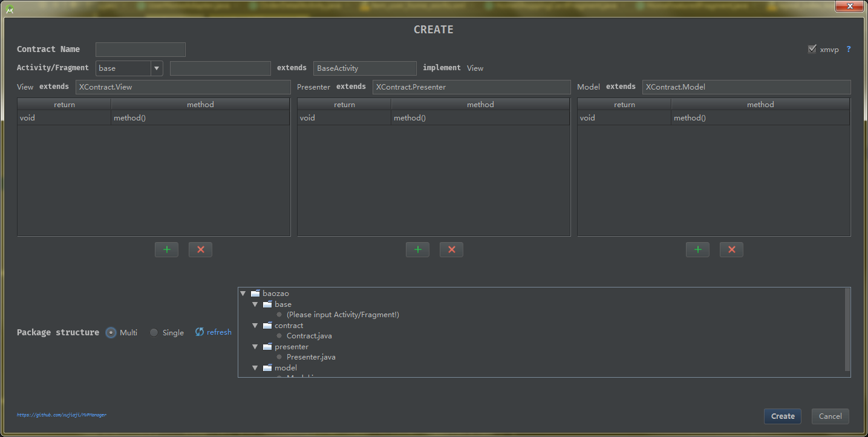Screen dimensions: 868x437
Task: Collapse the presenter folder node
Action: 255,346
